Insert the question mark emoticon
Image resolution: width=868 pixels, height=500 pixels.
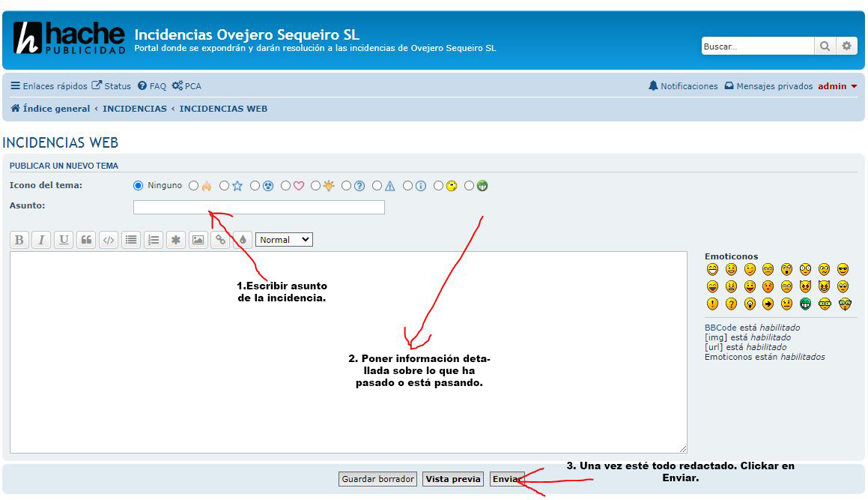731,304
